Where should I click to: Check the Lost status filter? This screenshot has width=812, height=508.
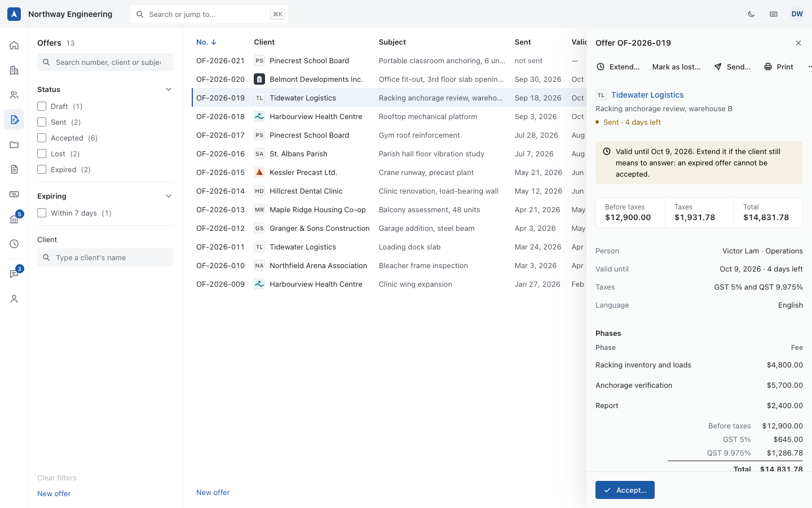42,154
